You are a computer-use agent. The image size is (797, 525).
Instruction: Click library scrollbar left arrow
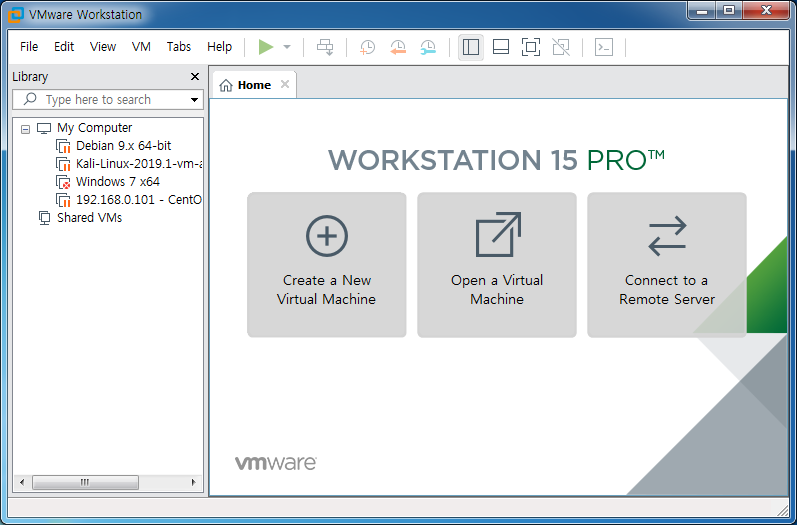coord(22,482)
